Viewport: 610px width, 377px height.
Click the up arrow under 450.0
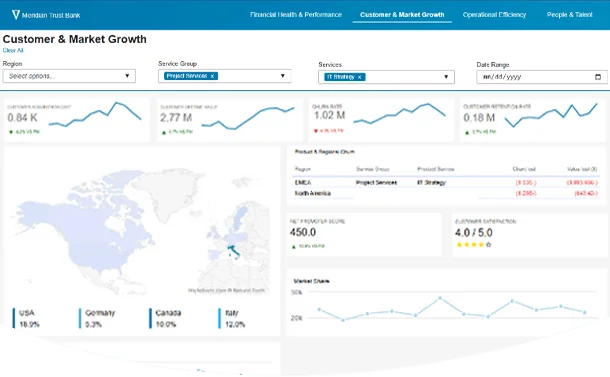pyautogui.click(x=294, y=247)
